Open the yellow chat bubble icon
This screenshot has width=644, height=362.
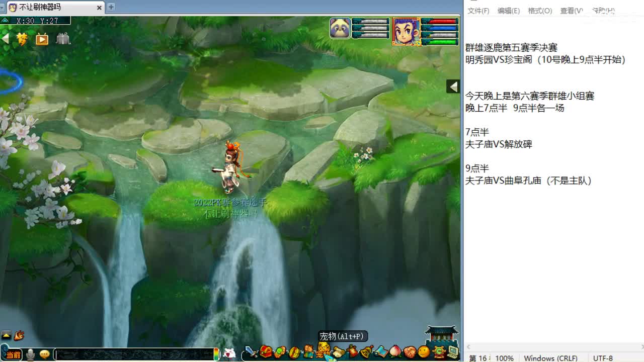tap(44, 354)
